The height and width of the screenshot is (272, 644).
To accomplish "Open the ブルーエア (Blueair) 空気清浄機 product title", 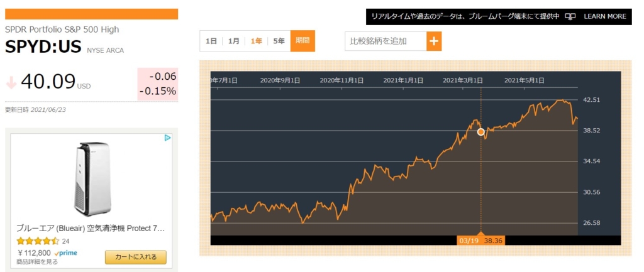I will pos(91,229).
